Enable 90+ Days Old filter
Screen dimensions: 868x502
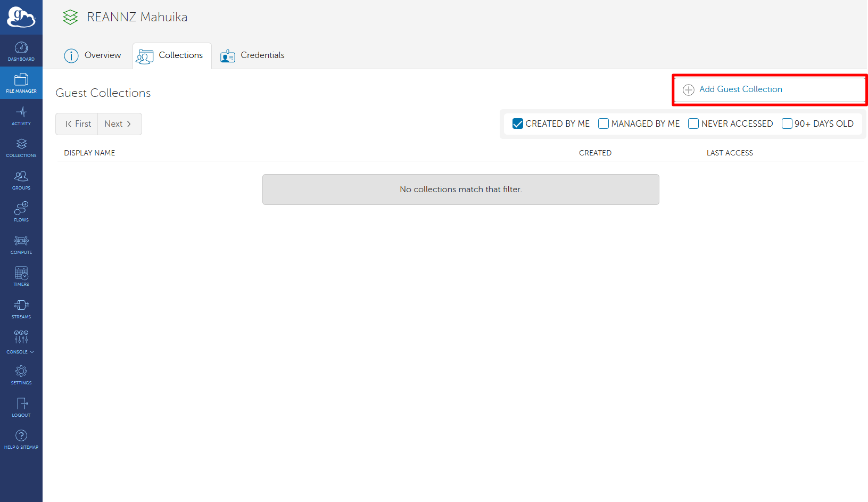coord(787,124)
